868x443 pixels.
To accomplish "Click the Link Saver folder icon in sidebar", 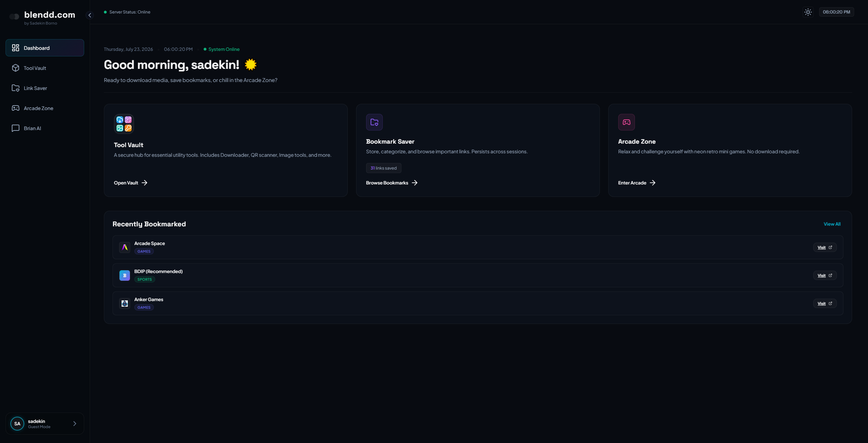I will [16, 88].
